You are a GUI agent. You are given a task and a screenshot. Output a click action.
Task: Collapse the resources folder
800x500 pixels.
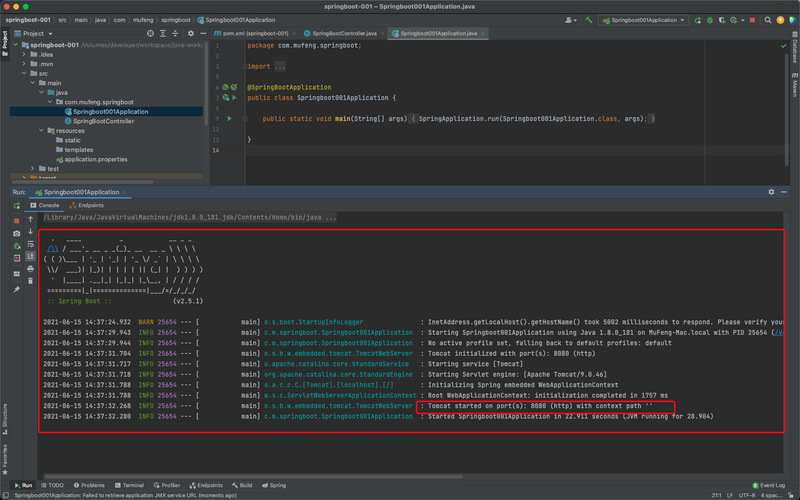41,131
